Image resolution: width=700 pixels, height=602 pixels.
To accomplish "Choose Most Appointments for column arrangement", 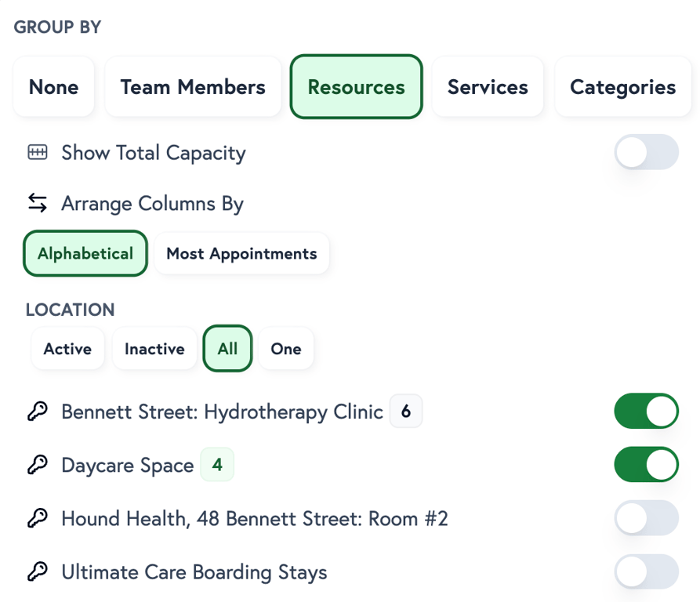I will 241,253.
